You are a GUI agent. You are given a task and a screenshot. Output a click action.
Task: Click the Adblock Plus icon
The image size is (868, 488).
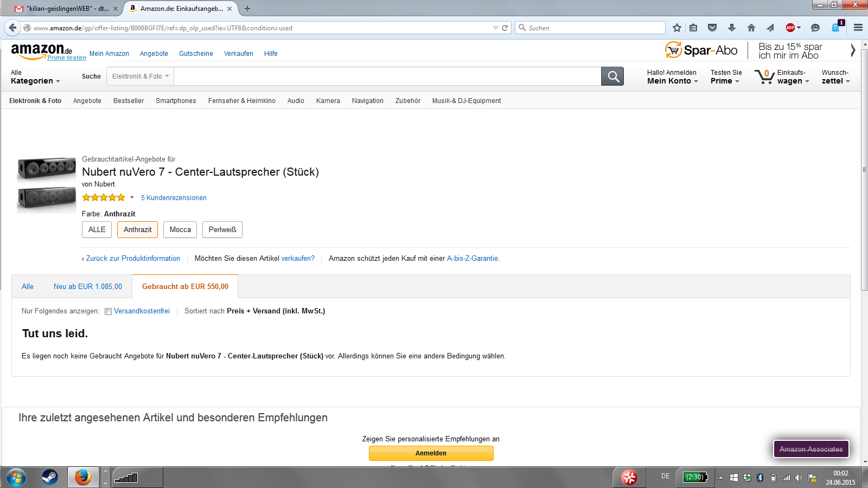tap(790, 28)
